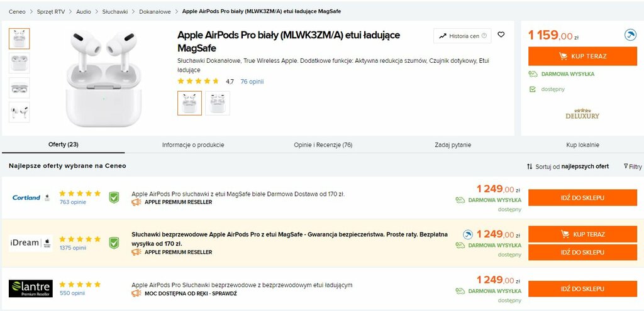This screenshot has height=311, width=644.
Task: Open Dokanałowe breadcrumb category
Action: (x=155, y=11)
